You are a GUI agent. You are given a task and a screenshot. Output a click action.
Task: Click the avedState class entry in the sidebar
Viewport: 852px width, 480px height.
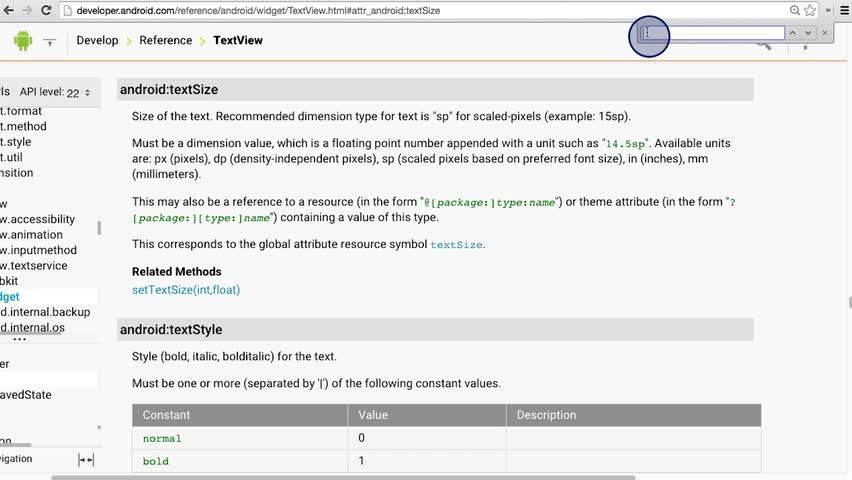point(26,395)
